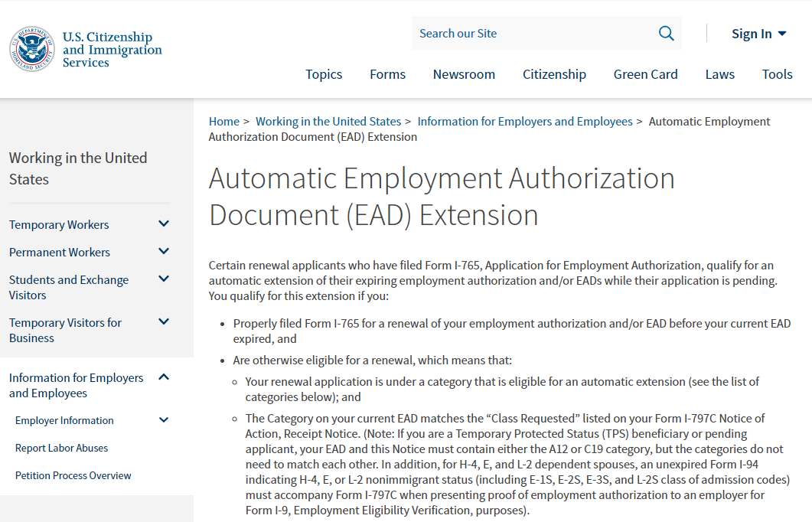This screenshot has width=812, height=522.
Task: Expand the Sign In dropdown arrow
Action: (x=782, y=33)
